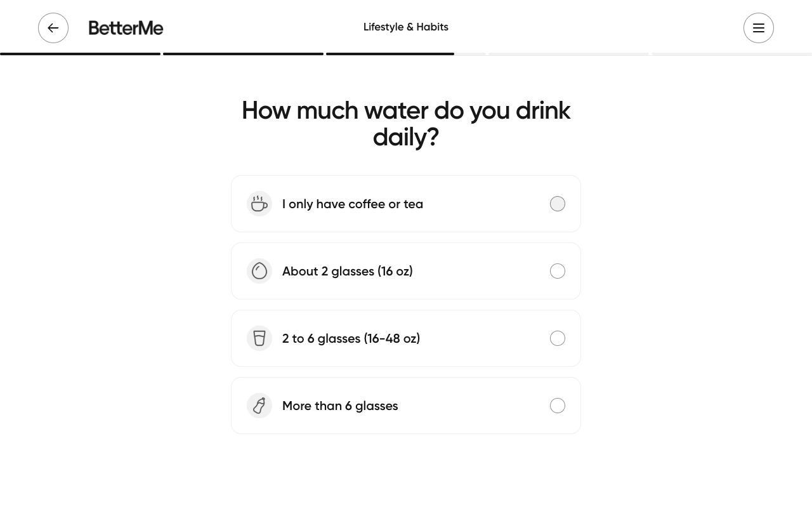
Task: Click the partially filled third progress segment
Action: point(406,54)
